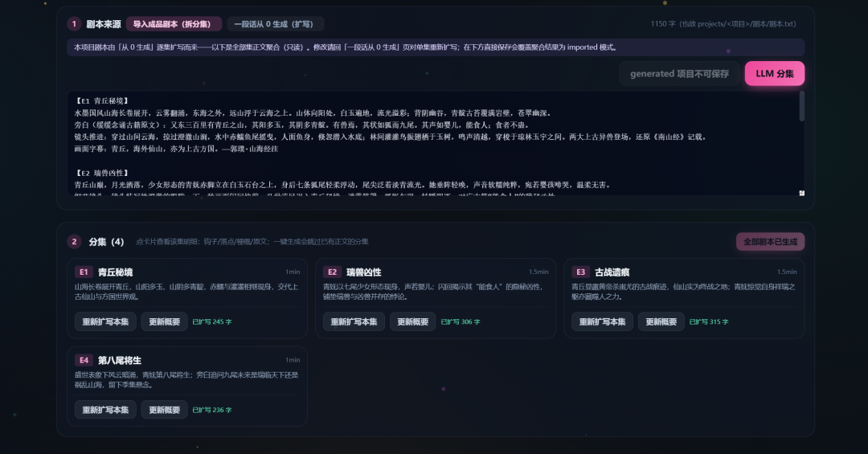This screenshot has width=868, height=454.
Task: Select the 导入成品剧本 (拆分集) tab
Action: tap(174, 24)
